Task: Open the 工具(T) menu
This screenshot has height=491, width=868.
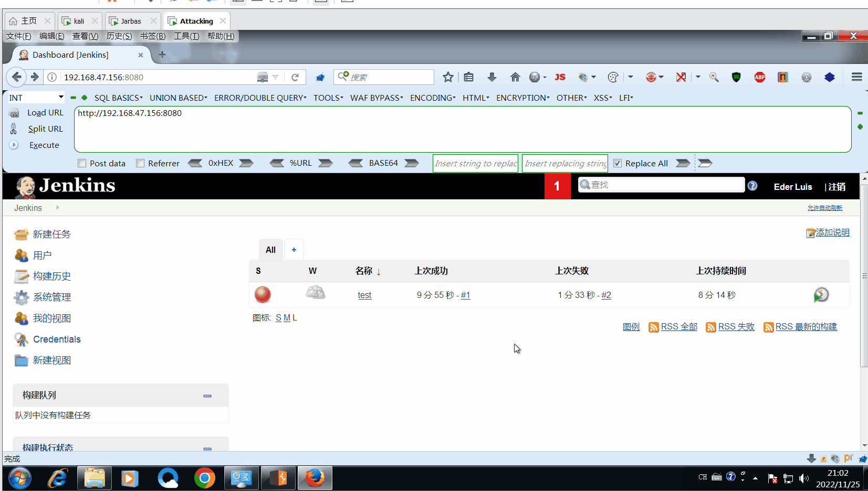Action: 186,36
